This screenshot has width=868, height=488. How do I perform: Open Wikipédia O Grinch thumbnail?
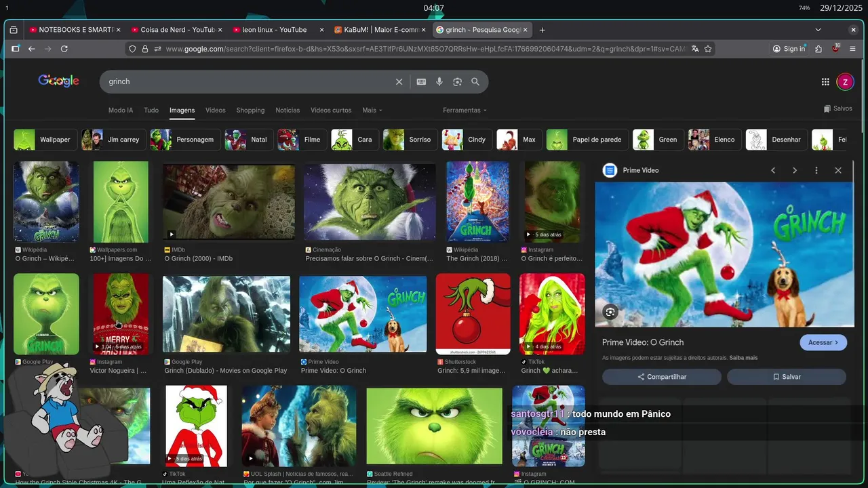click(46, 202)
